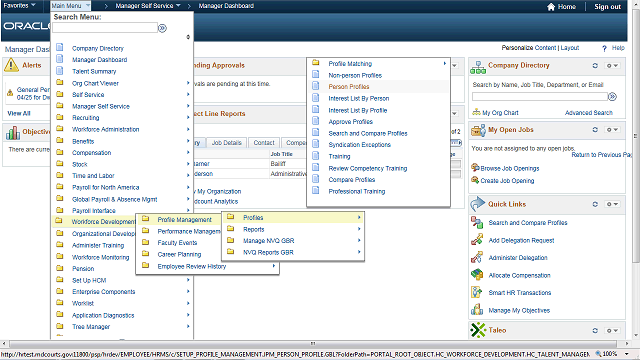Click the Allocate Compensation quick link icon

(x=477, y=275)
